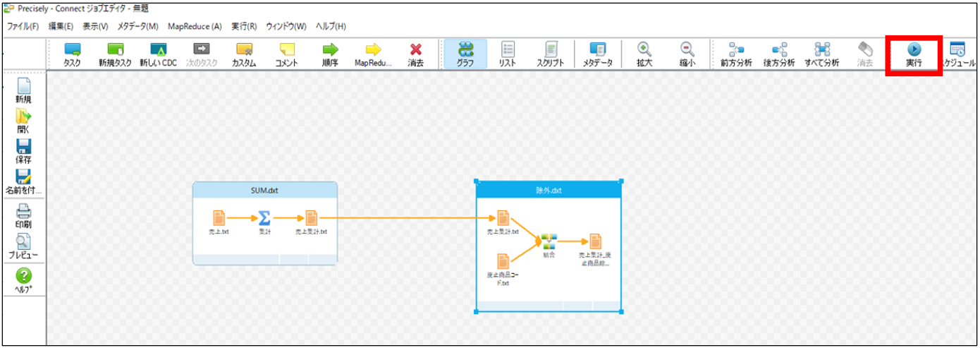Image resolution: width=980 pixels, height=348 pixels.
Task: Click 保存 (save) in left sidebar
Action: [23, 150]
